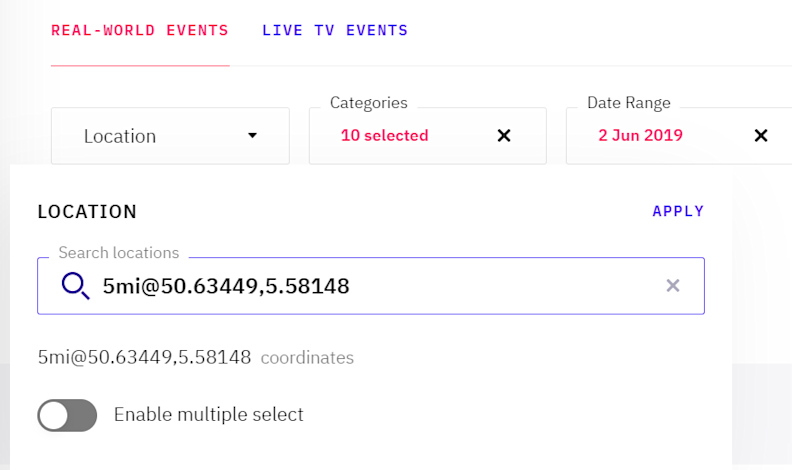Enable the multiple select toggle
792x470 pixels.
pos(67,414)
